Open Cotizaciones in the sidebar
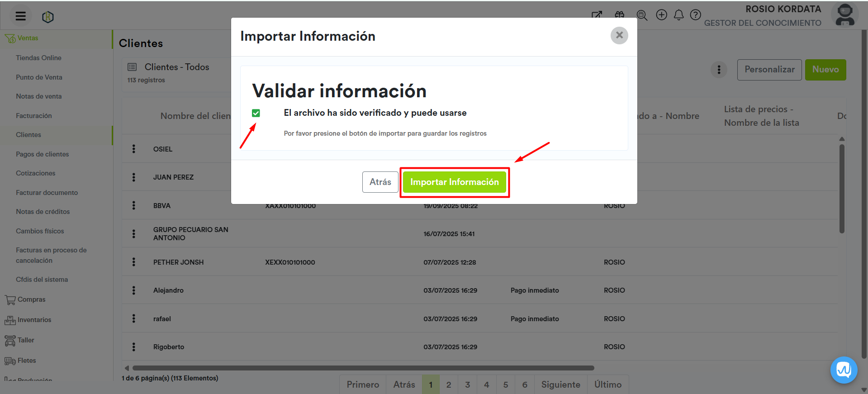868x394 pixels. point(35,173)
